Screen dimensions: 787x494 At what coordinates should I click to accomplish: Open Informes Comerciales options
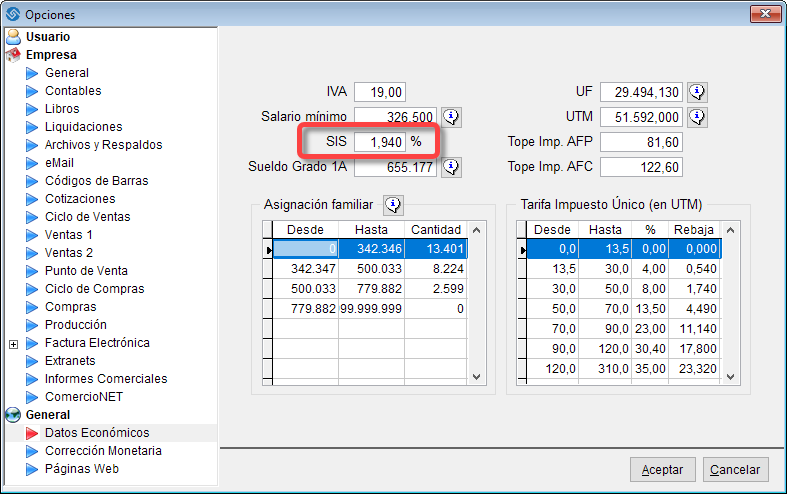[x=106, y=379]
